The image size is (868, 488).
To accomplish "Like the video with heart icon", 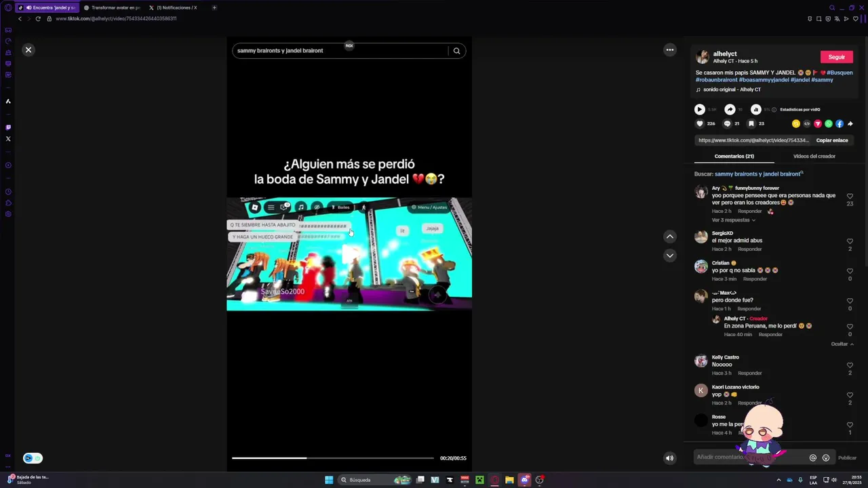I will pos(700,124).
